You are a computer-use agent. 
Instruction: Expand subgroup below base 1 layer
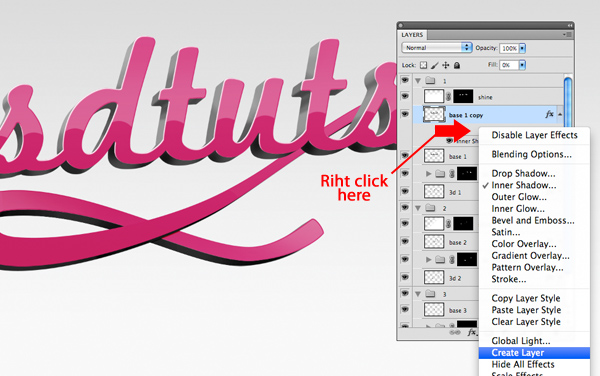pyautogui.click(x=429, y=174)
